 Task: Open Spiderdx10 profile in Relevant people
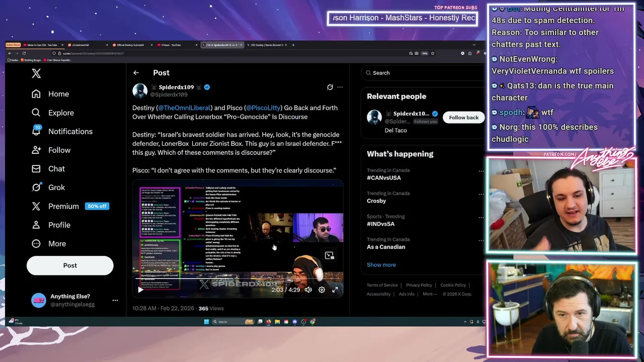pyautogui.click(x=412, y=114)
